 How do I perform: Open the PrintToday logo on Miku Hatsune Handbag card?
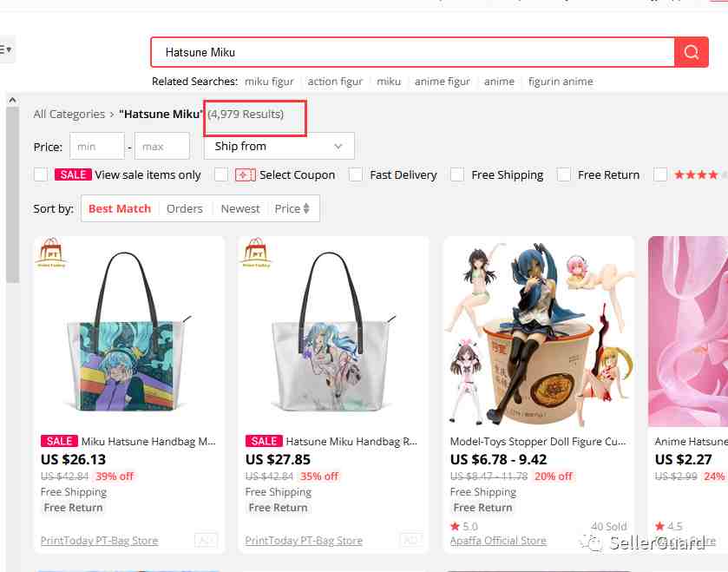tap(51, 253)
